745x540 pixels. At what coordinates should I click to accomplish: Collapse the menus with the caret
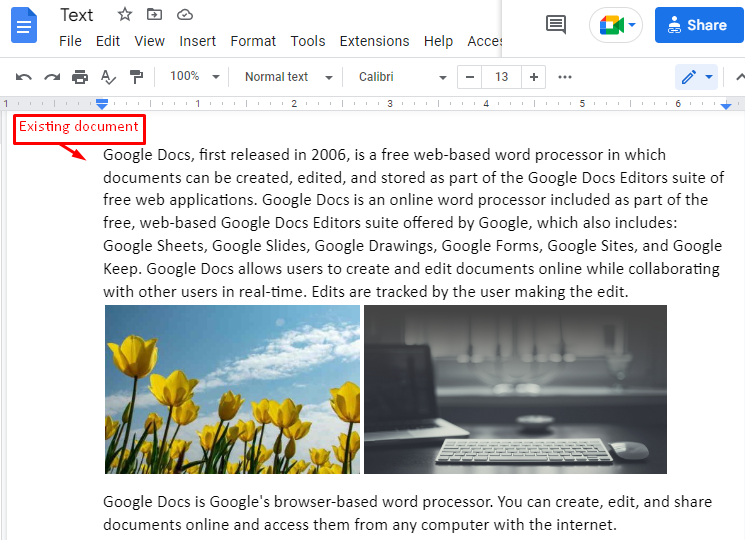[x=740, y=77]
